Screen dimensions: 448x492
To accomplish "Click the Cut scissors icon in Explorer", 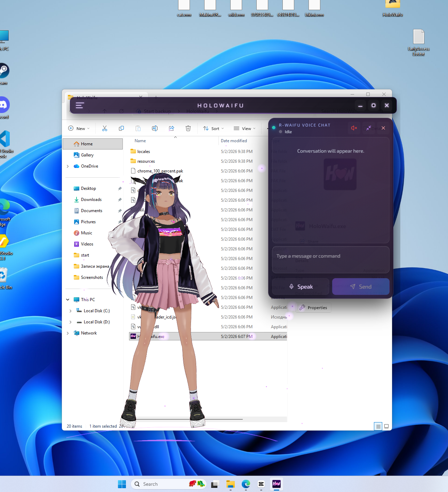I will pos(105,128).
